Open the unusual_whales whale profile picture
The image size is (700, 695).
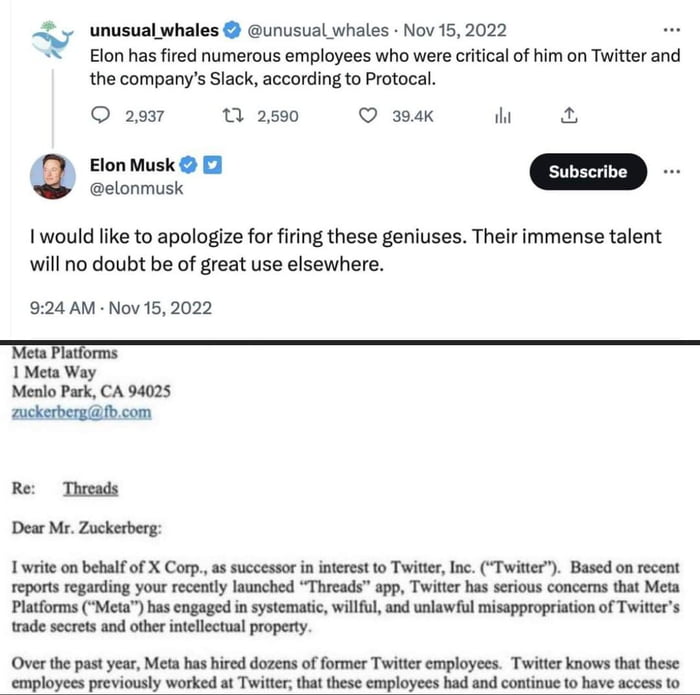pyautogui.click(x=52, y=40)
